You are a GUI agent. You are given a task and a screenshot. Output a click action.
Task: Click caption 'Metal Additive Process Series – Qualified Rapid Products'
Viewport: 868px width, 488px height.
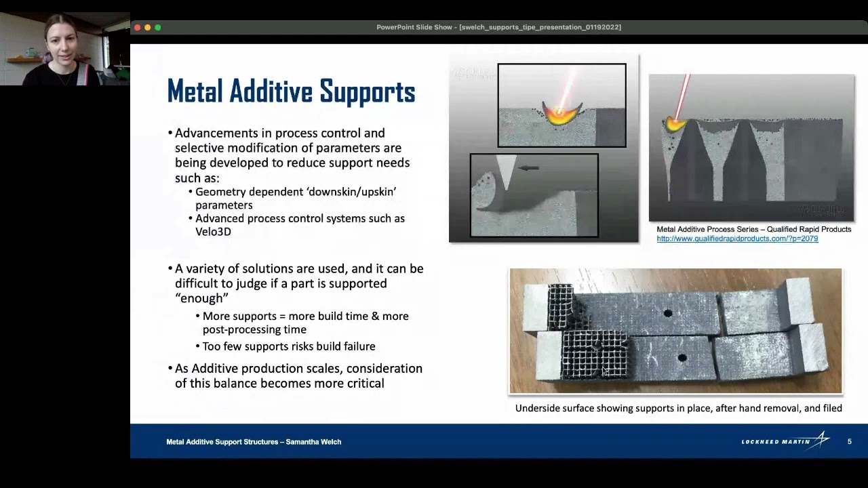(x=753, y=229)
